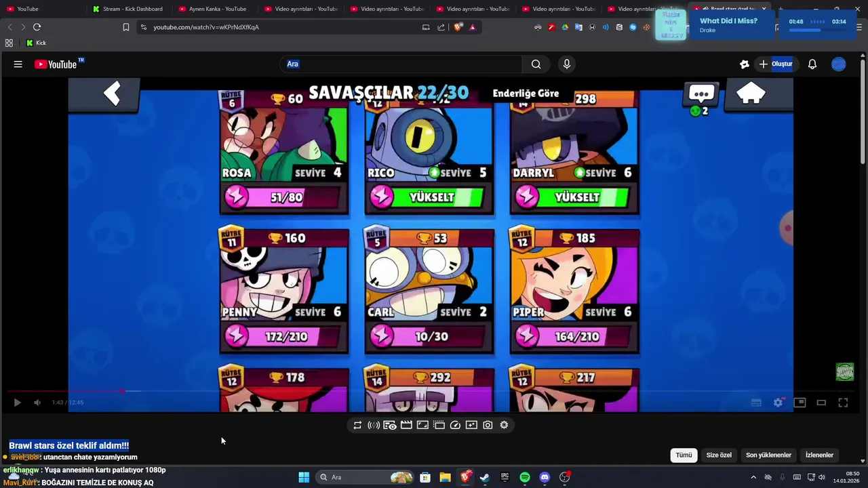Screen dimensions: 868x488
Task: Open the Windows Start menu
Action: (x=304, y=477)
